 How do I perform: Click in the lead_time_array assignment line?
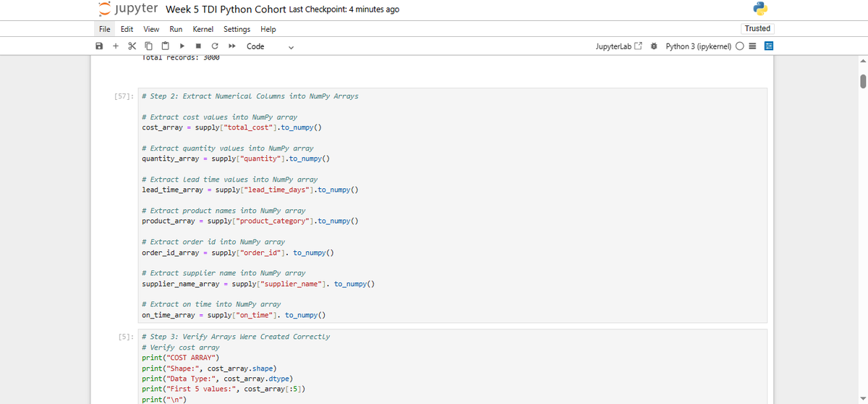[250, 190]
